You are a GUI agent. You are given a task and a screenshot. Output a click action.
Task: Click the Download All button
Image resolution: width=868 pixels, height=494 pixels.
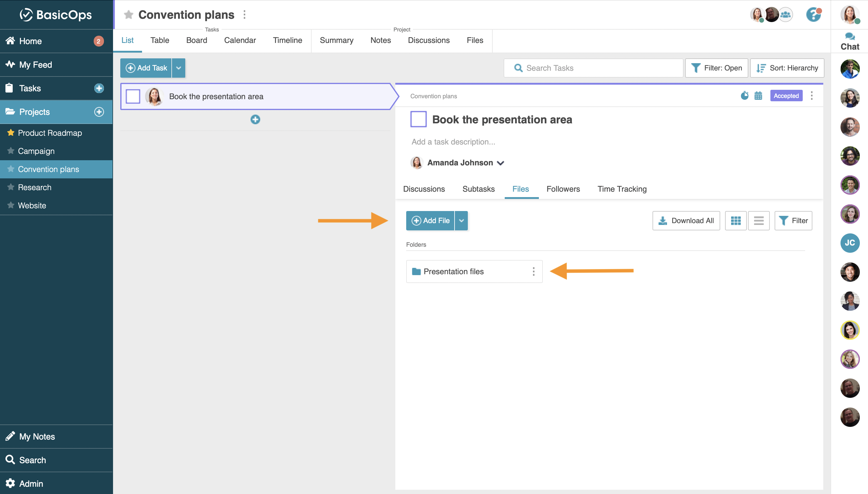[x=686, y=220]
